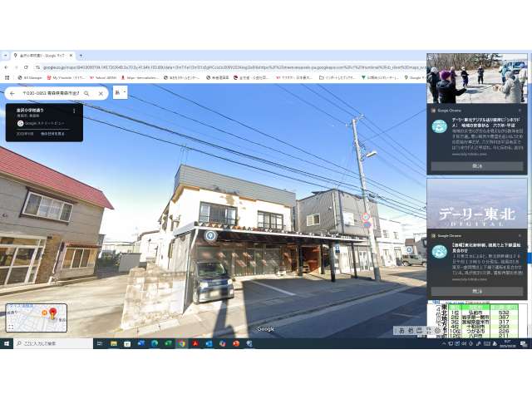Dismiss first notification with its X icon
Screen dimensions: 532x399
click(520, 111)
